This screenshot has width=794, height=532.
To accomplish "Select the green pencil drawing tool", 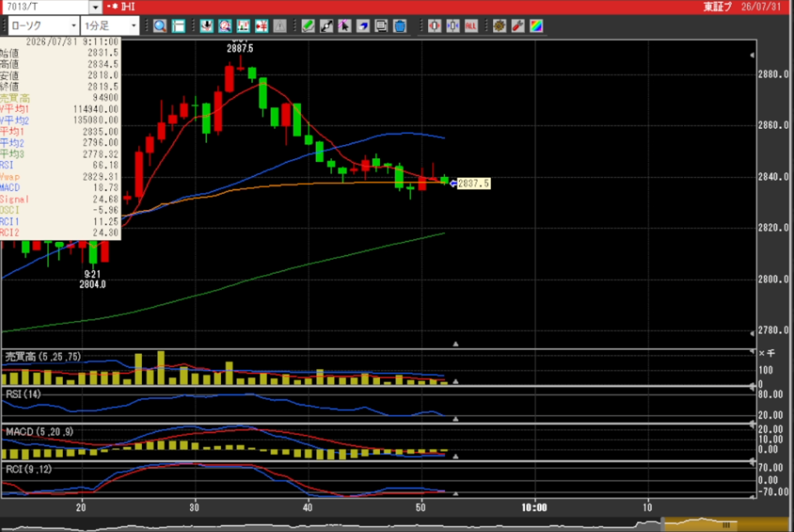I will pos(308,26).
